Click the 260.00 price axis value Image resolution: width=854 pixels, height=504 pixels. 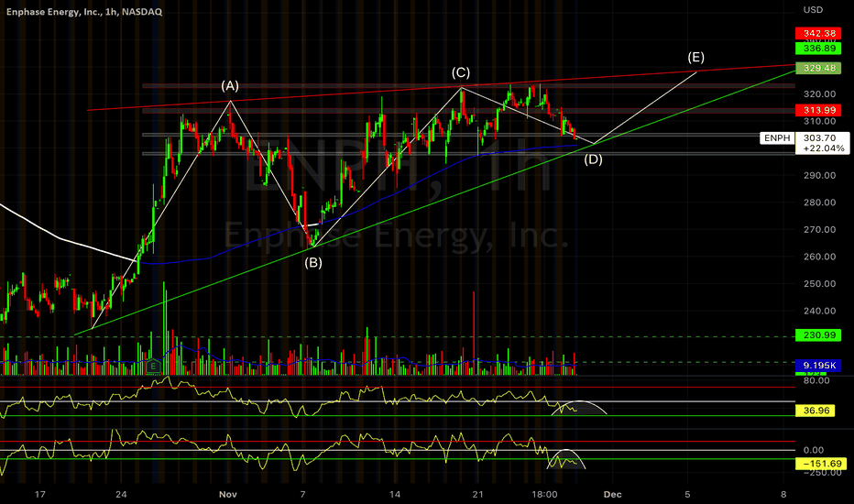819,257
